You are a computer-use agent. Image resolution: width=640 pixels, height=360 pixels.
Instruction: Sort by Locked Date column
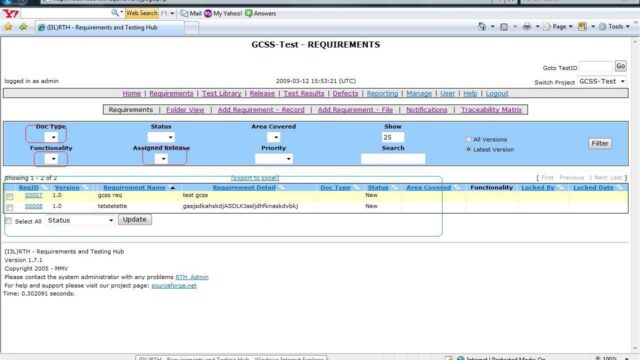tap(593, 188)
